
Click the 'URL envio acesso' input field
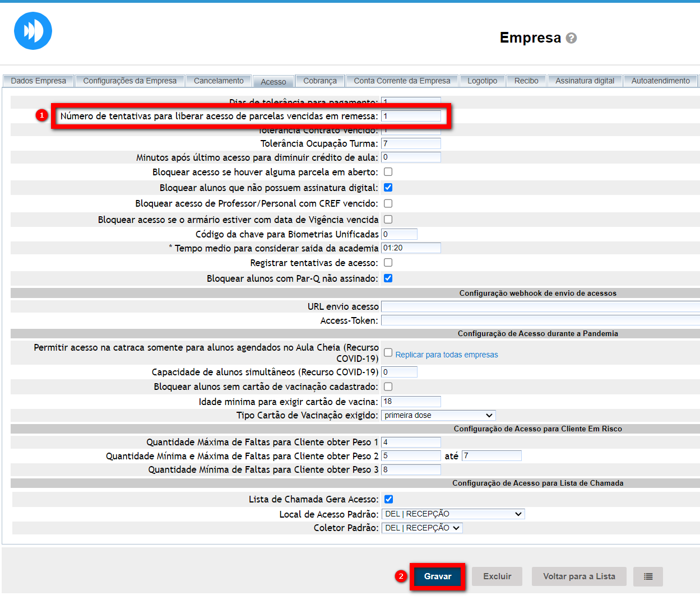[x=540, y=306]
